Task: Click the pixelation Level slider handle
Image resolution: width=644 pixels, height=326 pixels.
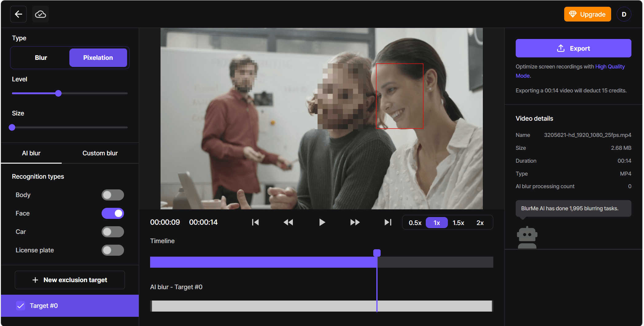Action: (x=58, y=93)
